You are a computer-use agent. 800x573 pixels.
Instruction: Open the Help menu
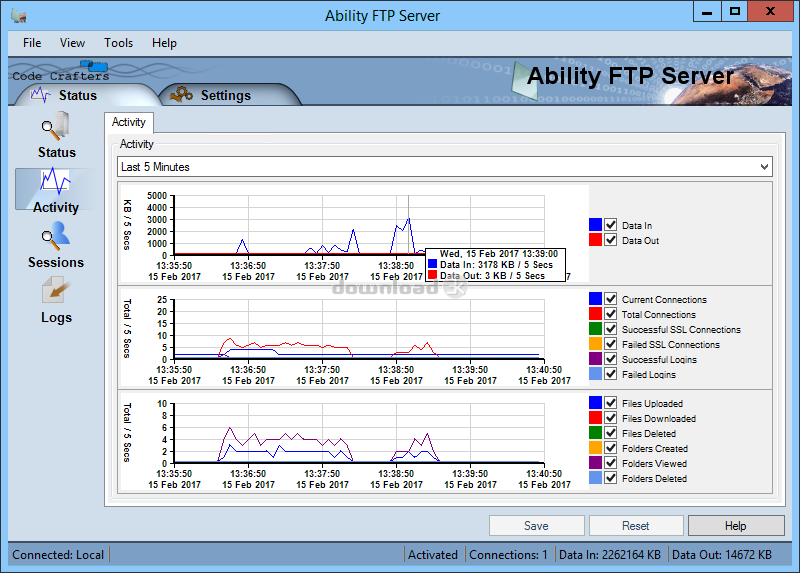[164, 43]
